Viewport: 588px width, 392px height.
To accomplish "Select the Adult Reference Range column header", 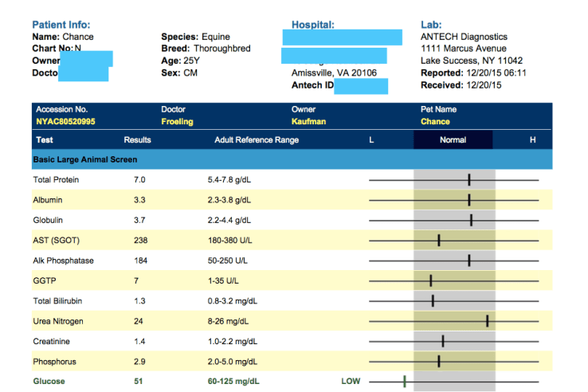I will (257, 140).
